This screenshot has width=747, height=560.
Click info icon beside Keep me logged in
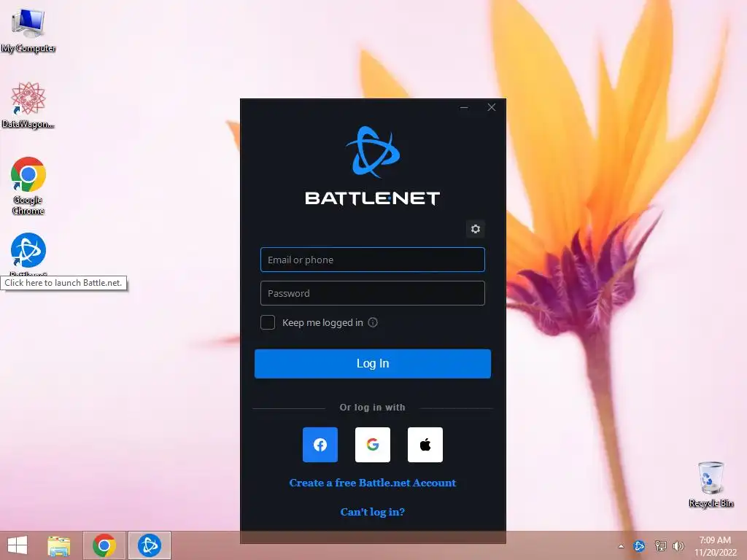click(x=373, y=322)
